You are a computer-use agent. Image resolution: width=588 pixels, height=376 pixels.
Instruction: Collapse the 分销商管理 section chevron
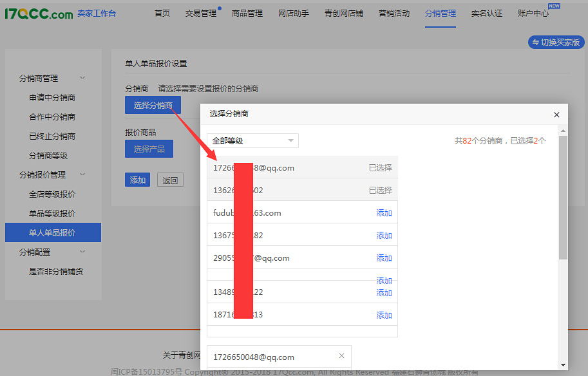tap(82, 78)
